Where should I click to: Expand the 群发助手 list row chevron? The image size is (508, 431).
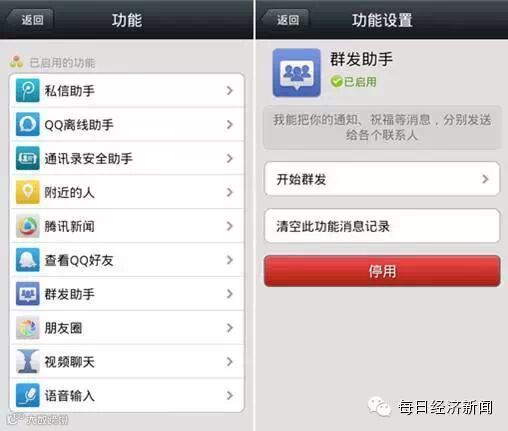(229, 294)
